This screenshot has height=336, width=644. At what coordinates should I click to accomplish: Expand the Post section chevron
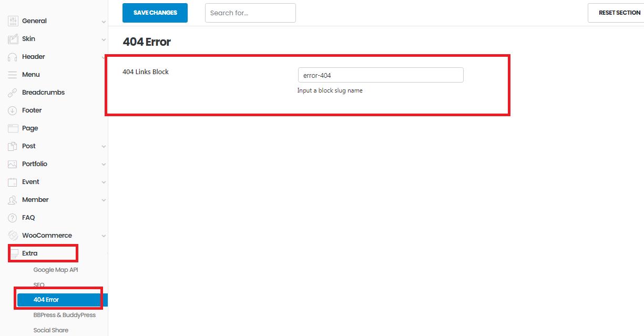click(104, 147)
